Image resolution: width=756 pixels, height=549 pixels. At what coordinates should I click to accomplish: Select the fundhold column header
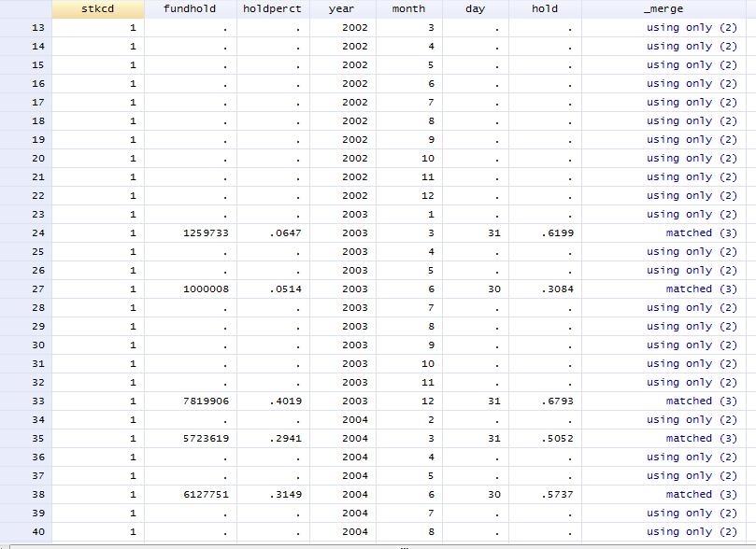190,9
